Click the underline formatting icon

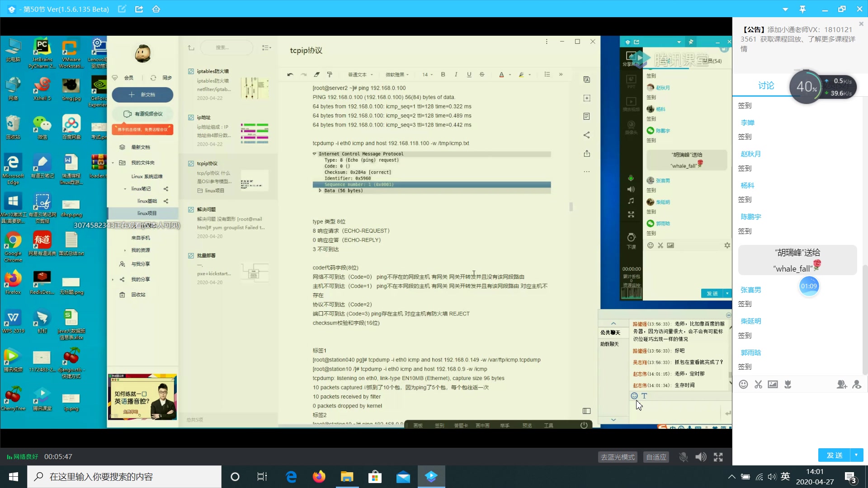click(469, 75)
